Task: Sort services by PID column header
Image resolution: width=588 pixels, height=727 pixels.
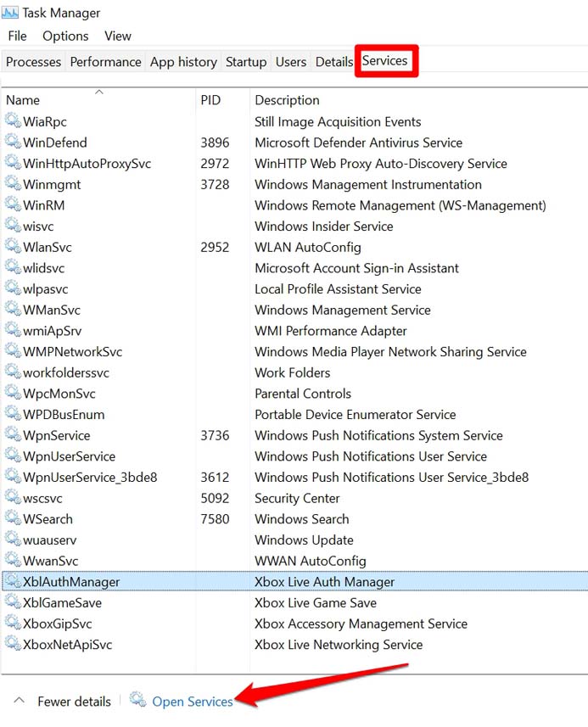Action: pos(222,100)
